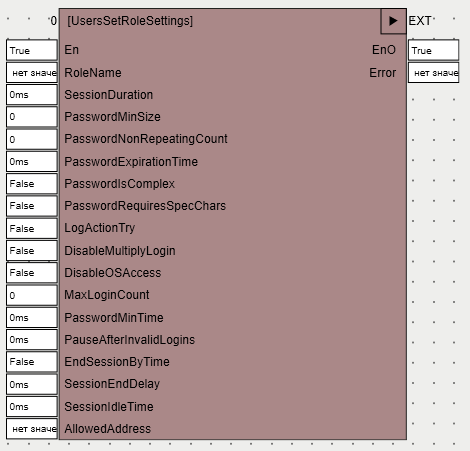The width and height of the screenshot is (470, 451).
Task: Click the EndSessionByTime False value field
Action: pyautogui.click(x=32, y=362)
